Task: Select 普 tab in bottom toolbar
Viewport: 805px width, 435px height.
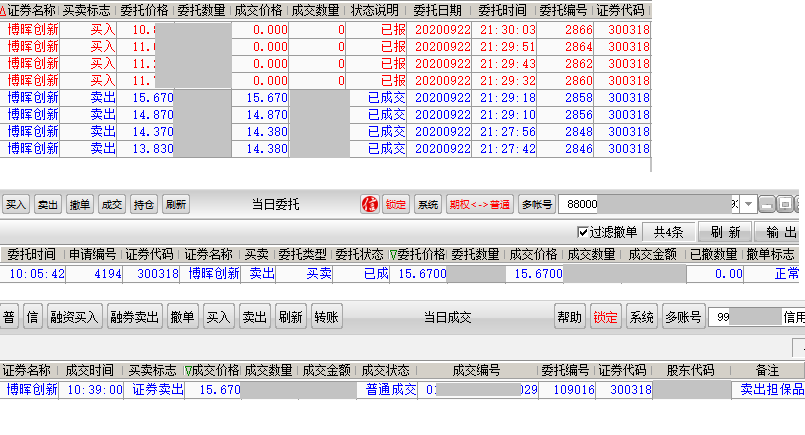Action: click(9, 317)
